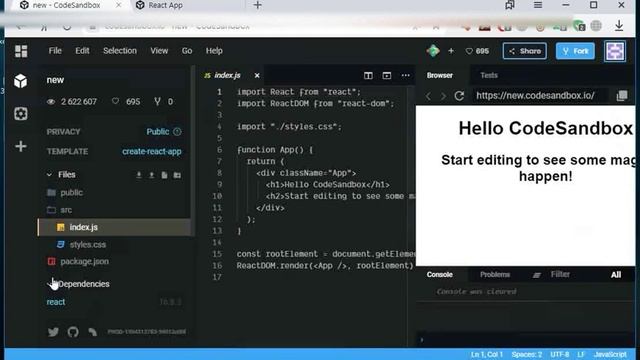Open the CodeSandbox dashboard grid icon

pos(21,51)
